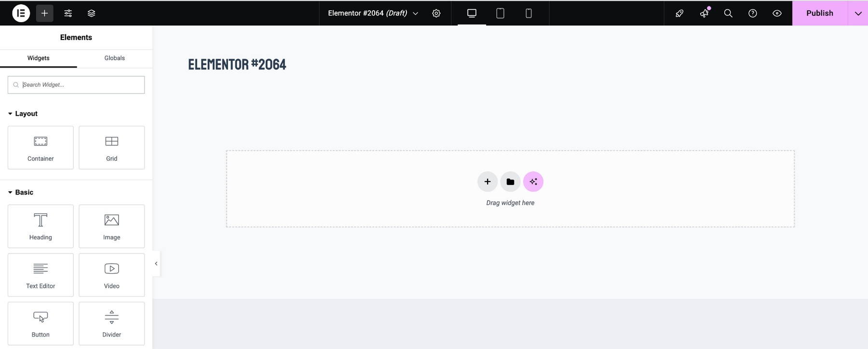
Task: Open the Elementor logo menu
Action: point(21,13)
